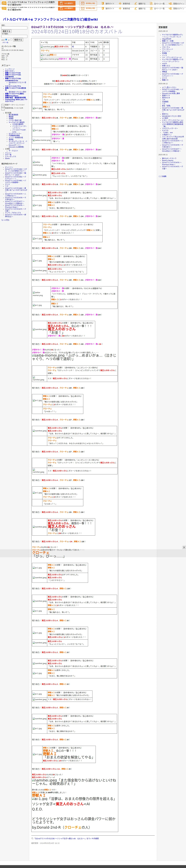186x868 pixels.
Task: Click ここを編集 under update history
Action: (x=162, y=176)
